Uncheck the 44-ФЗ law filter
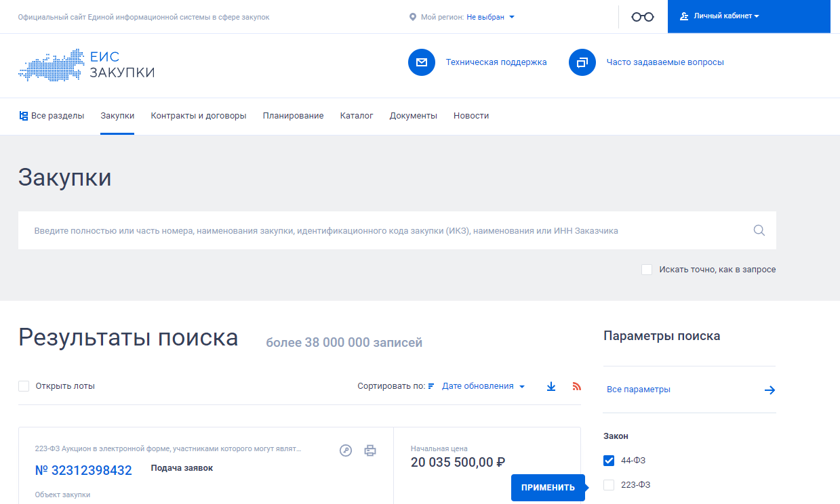The image size is (840, 504). (608, 460)
